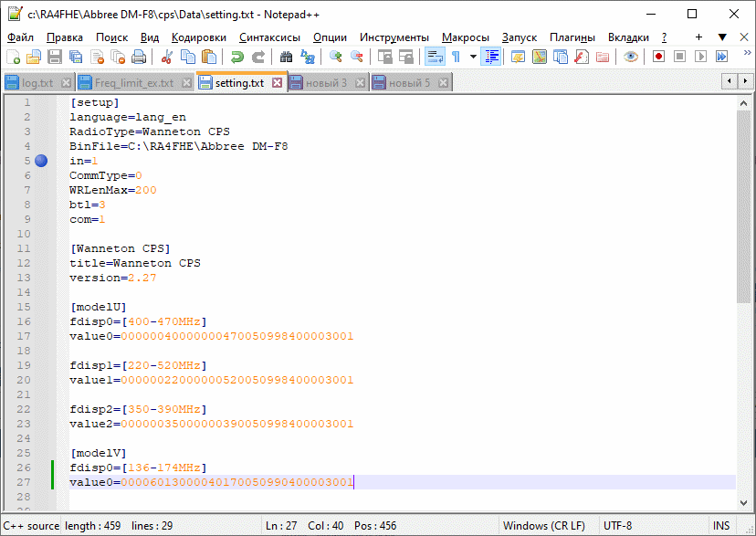This screenshot has width=756, height=536.
Task: Open a file with the folder icon
Action: click(x=34, y=57)
